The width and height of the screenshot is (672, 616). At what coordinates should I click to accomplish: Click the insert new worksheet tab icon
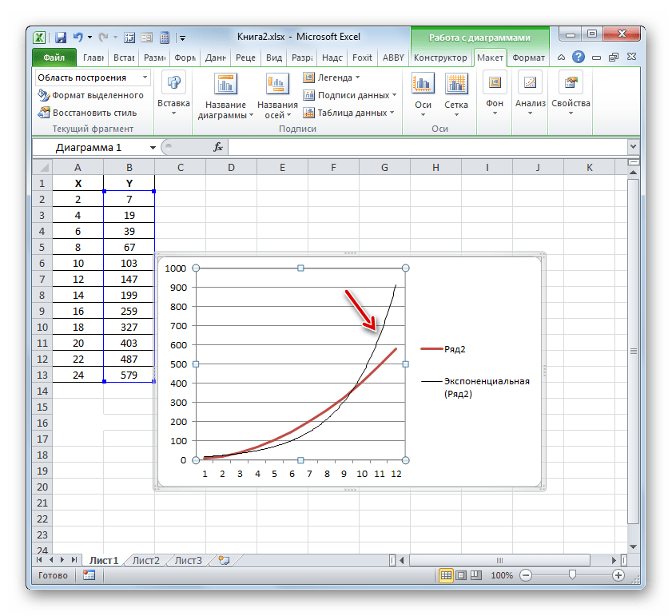coord(224,560)
